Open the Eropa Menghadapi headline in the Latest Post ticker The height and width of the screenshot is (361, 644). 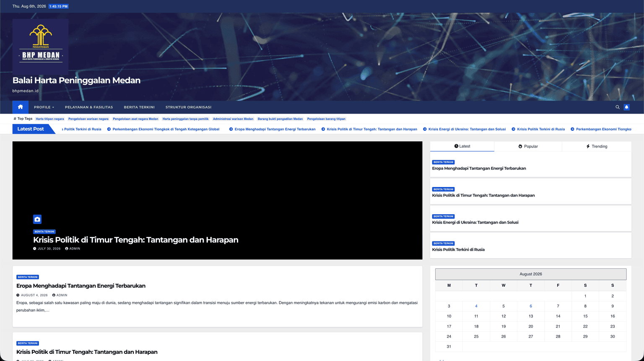coord(275,129)
